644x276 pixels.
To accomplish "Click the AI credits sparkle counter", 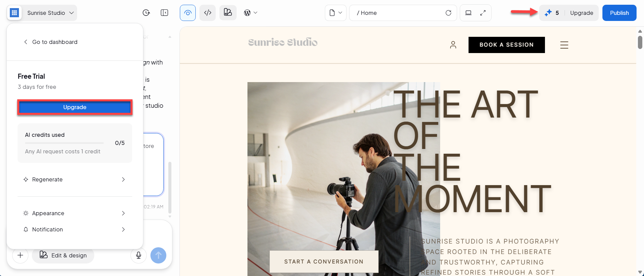I will click(552, 13).
